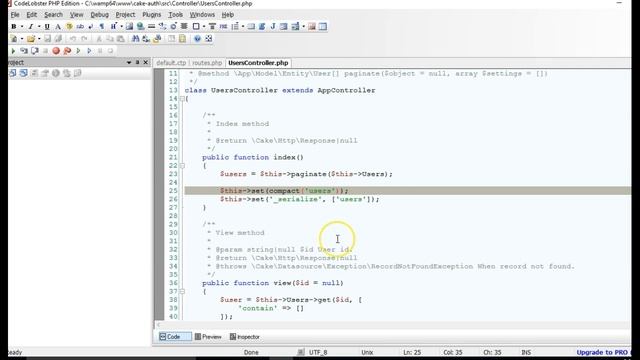This screenshot has height=360, width=640.
Task: Click the first Project panel toolbar icon
Action: point(13,73)
